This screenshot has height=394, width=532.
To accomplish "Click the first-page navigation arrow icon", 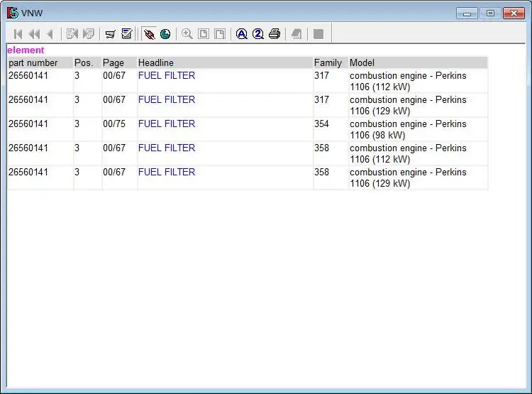I will (x=18, y=34).
